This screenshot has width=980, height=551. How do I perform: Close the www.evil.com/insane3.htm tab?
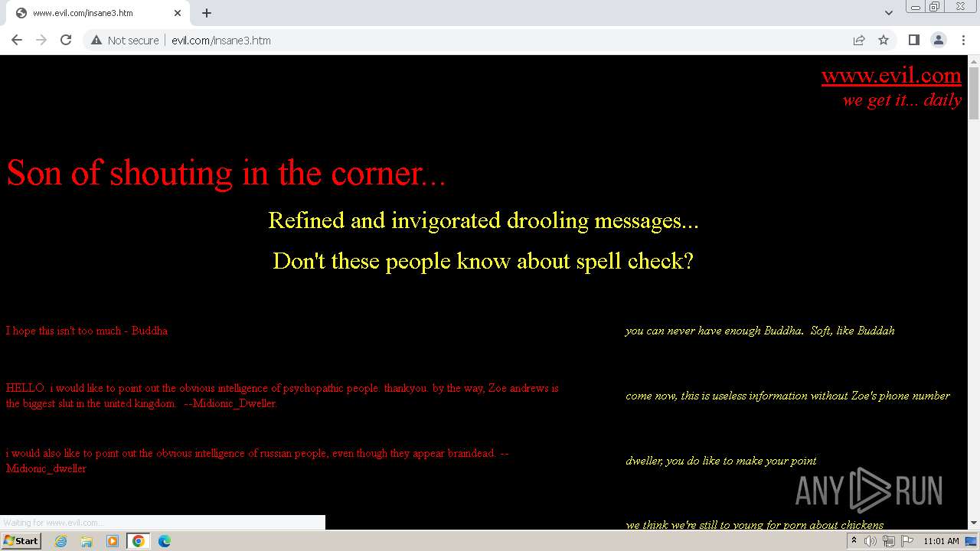click(178, 13)
